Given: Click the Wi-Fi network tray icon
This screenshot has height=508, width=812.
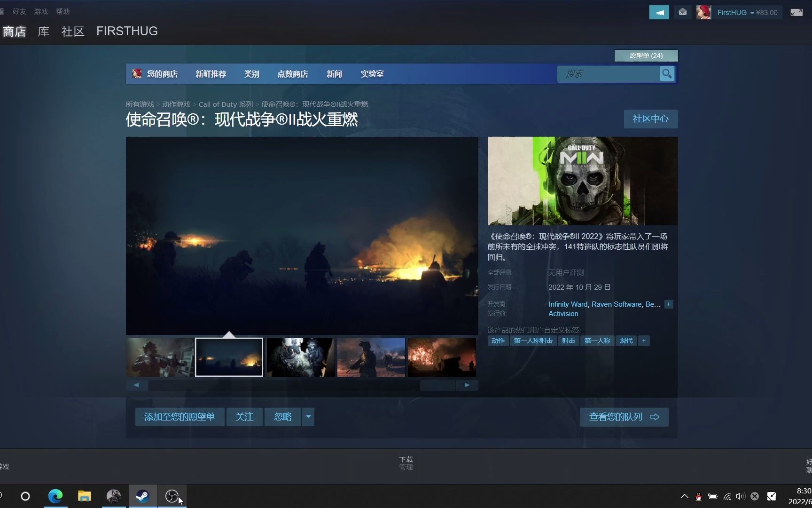Looking at the screenshot, I should coord(727,496).
